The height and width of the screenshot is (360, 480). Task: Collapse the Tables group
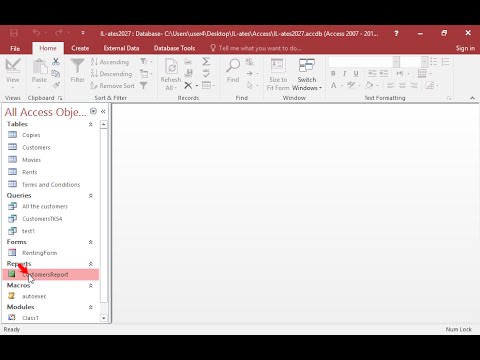(x=90, y=124)
